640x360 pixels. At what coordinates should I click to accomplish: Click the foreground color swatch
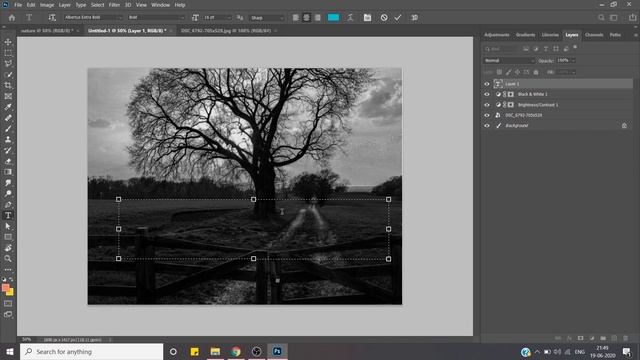pos(6,288)
